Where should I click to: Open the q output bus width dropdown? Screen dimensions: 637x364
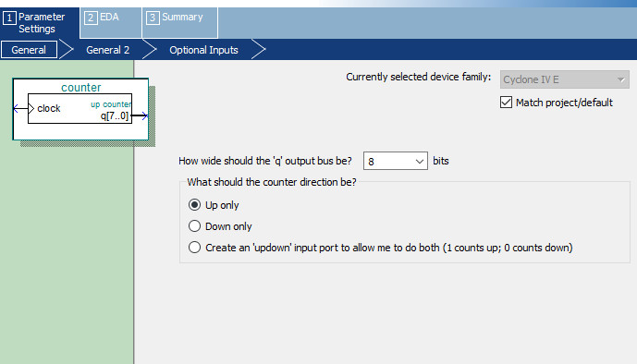pos(396,161)
